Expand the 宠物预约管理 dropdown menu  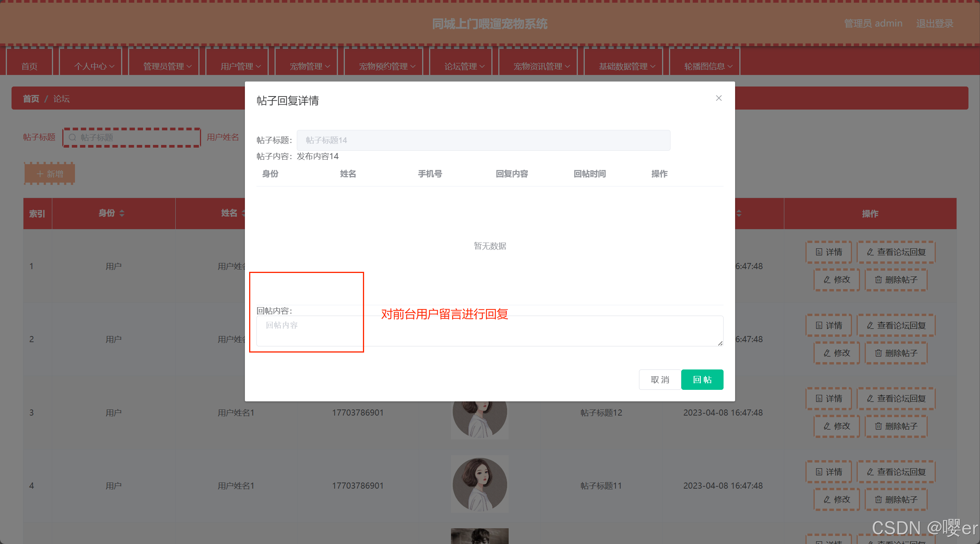[387, 67]
